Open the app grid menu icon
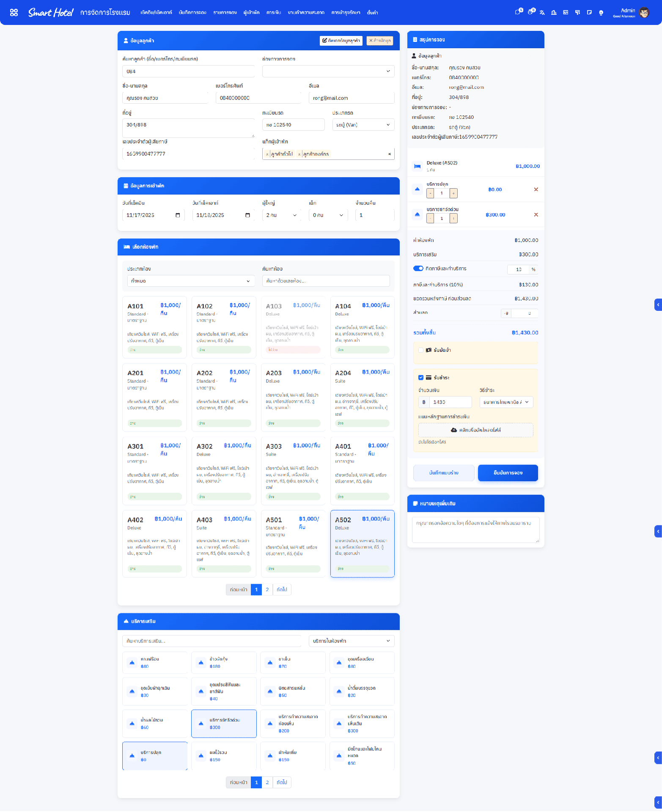 click(x=14, y=13)
